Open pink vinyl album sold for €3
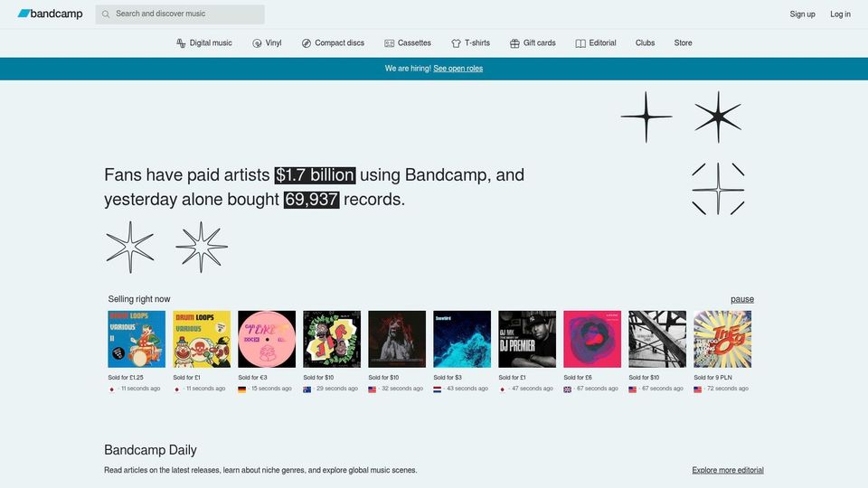Screen dimensions: 868x488 (x=267, y=339)
